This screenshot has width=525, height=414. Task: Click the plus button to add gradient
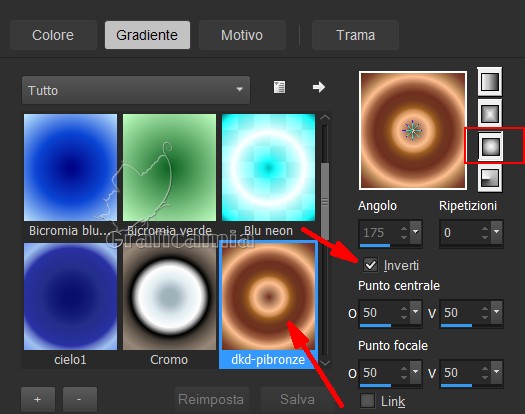(x=38, y=399)
